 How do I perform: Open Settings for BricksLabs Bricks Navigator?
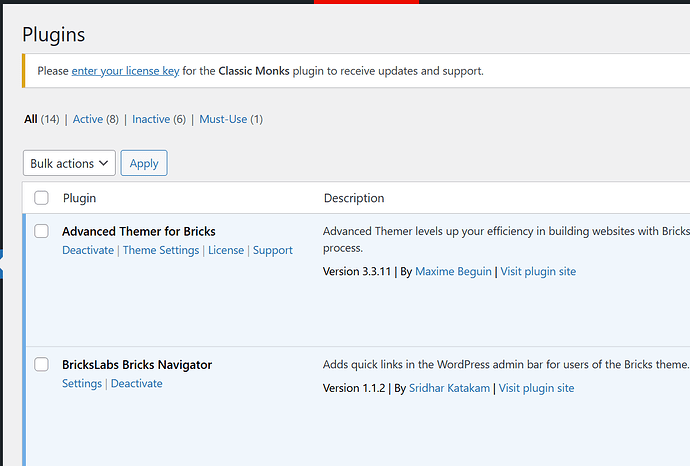click(x=82, y=384)
